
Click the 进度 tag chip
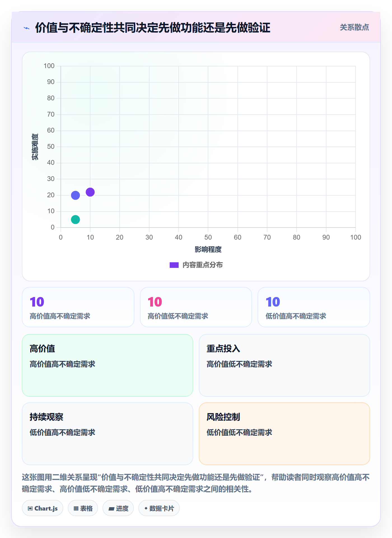pyautogui.click(x=118, y=508)
